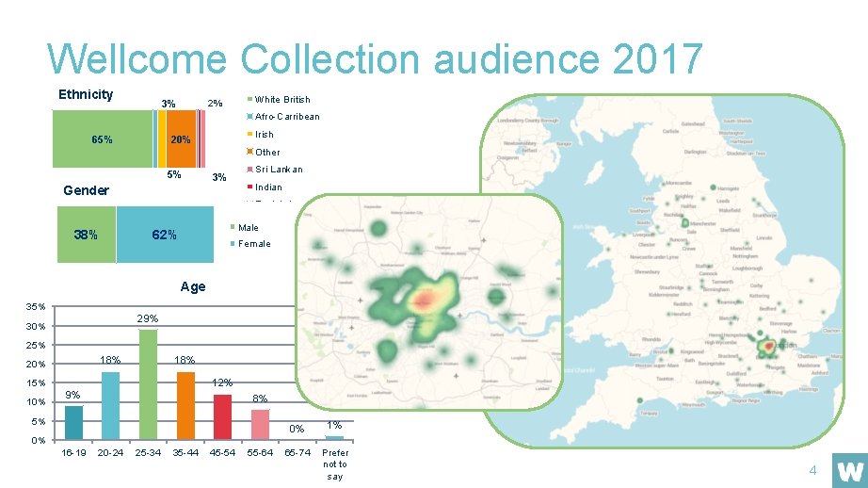Click the slide title 'Wellcome Collection audience 2017'
Image resolution: width=868 pixels, height=488 pixels.
point(375,58)
